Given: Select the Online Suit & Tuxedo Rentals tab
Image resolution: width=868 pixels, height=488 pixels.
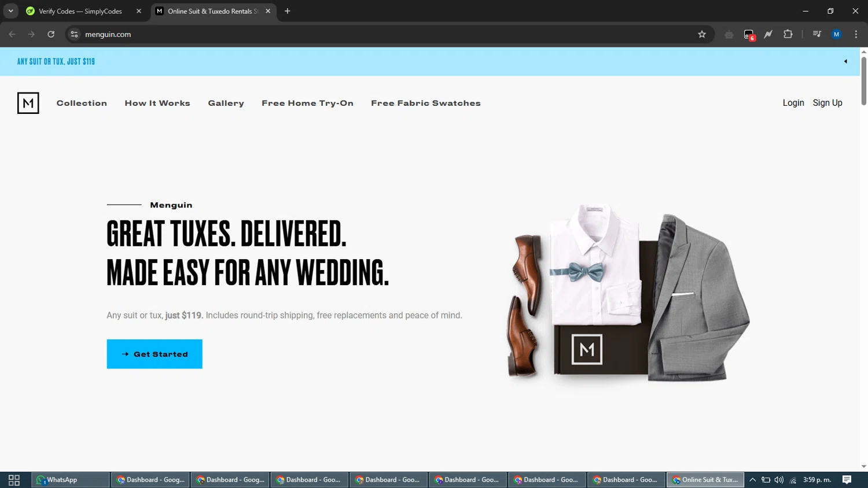Looking at the screenshot, I should tap(213, 11).
